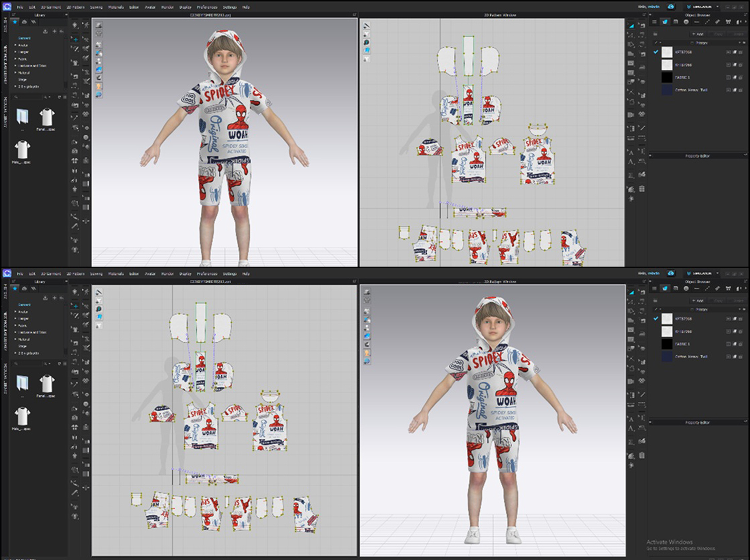Click the show avatar icon in upper 3D view

98,86
